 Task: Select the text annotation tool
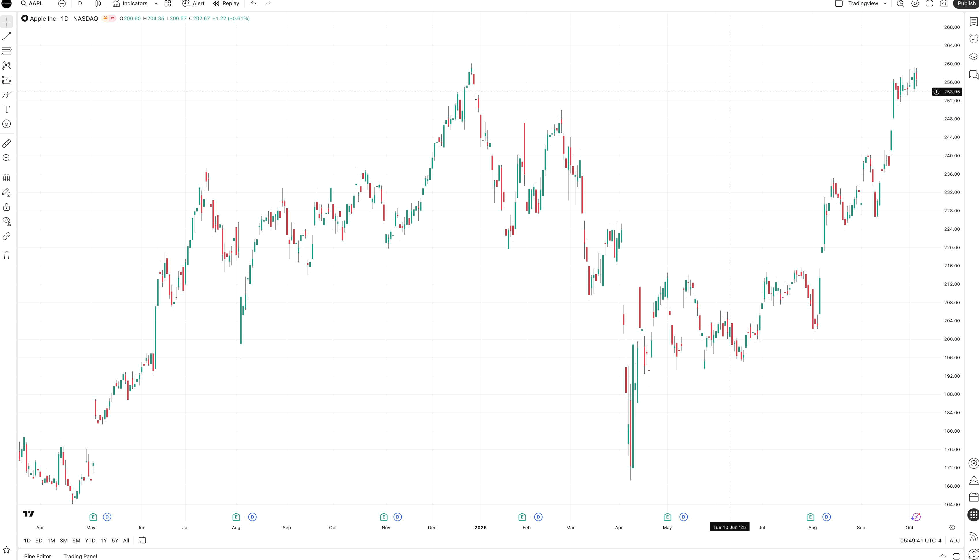click(x=7, y=110)
